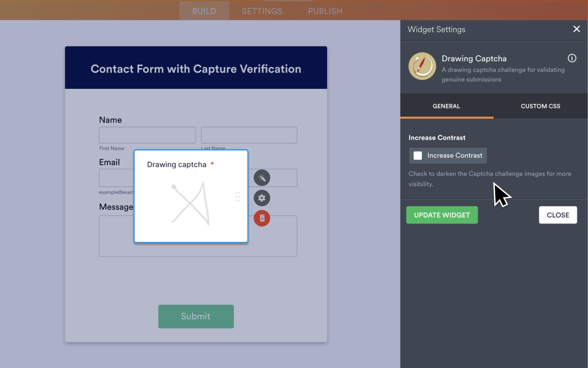Click the Drawing Captcha info icon
Screen dimensions: 588x368
(x=572, y=58)
